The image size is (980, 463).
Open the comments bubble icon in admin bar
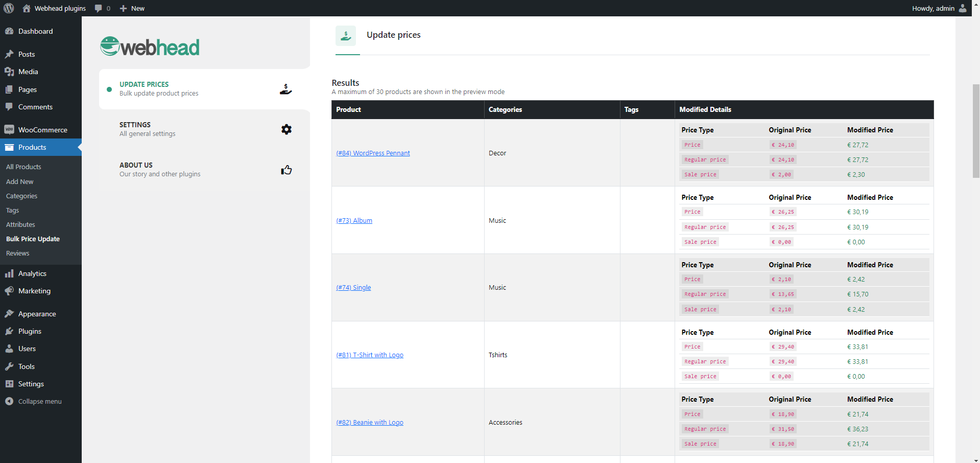point(98,8)
